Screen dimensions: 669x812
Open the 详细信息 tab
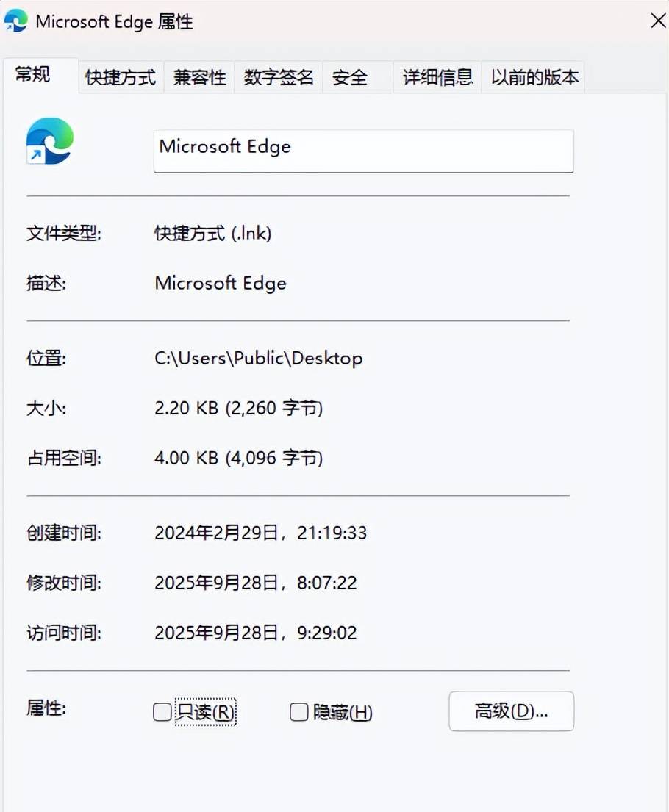(x=437, y=76)
